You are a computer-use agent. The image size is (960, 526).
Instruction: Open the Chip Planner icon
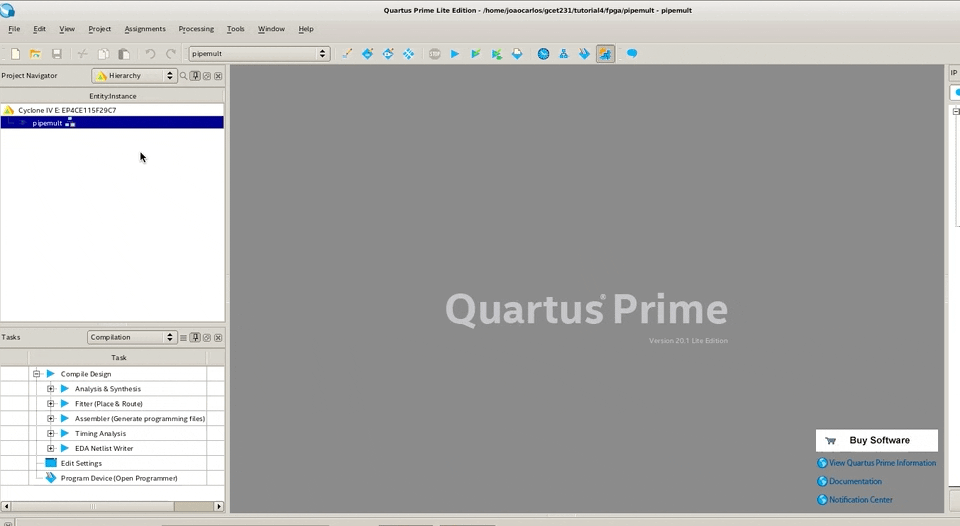pos(388,54)
